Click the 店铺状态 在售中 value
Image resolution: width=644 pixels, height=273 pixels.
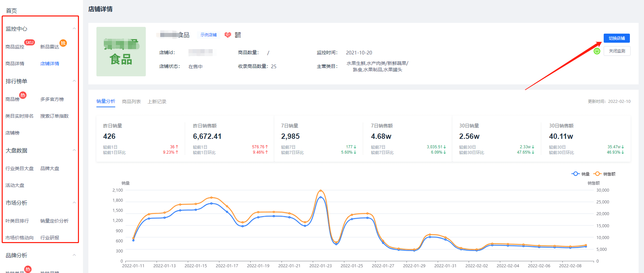(x=196, y=67)
